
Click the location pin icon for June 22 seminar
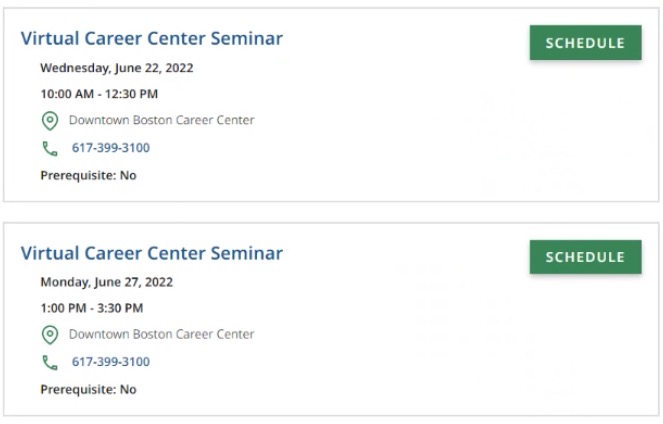click(49, 121)
